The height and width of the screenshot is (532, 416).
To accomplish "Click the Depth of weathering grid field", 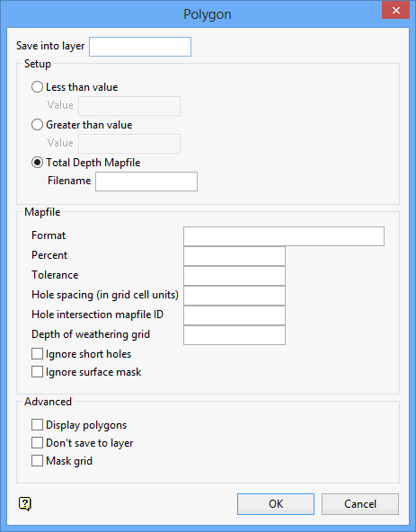I will pos(235,335).
